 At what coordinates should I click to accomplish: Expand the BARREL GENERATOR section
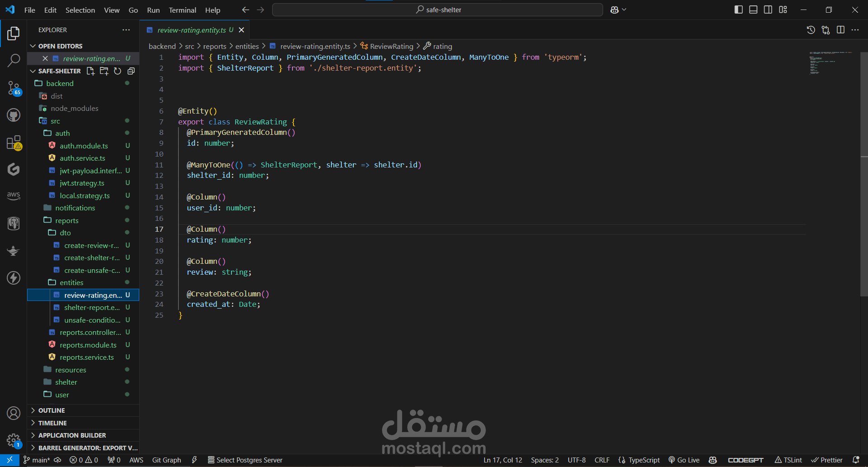click(84, 448)
